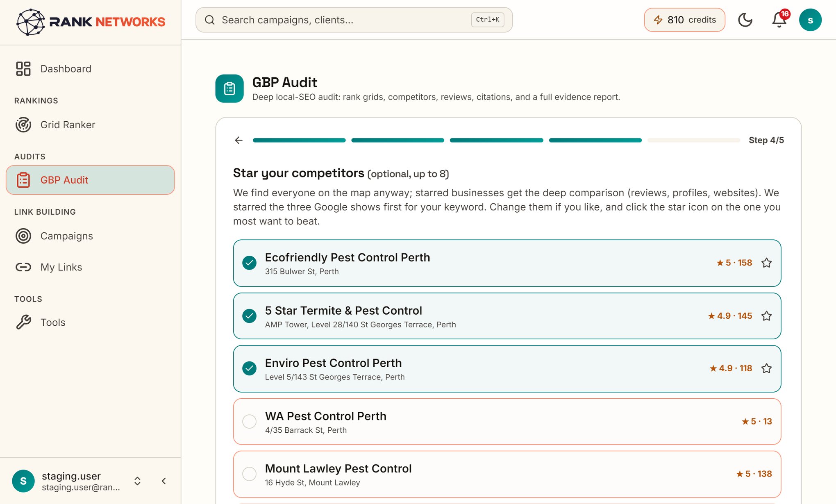
Task: Click the staging.user avatar in sidebar footer
Action: [23, 481]
